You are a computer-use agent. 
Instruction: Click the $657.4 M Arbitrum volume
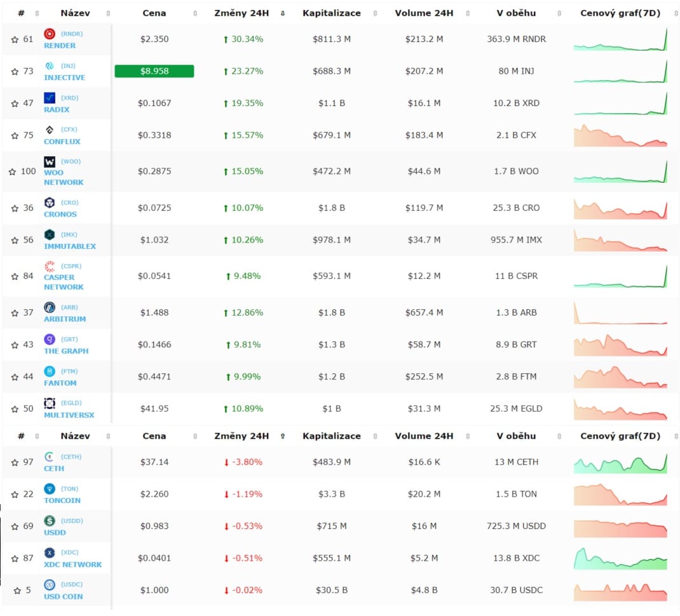(x=424, y=312)
